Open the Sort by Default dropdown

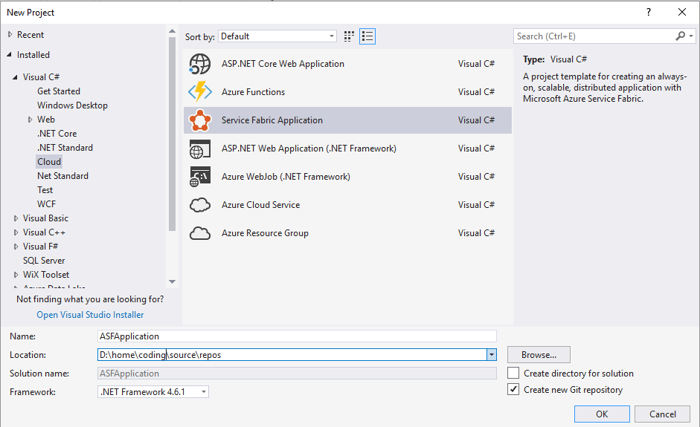coord(277,36)
